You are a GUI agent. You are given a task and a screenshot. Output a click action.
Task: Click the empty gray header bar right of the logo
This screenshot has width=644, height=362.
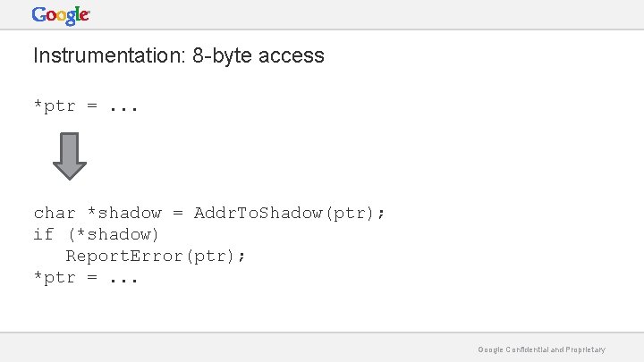[358, 14]
